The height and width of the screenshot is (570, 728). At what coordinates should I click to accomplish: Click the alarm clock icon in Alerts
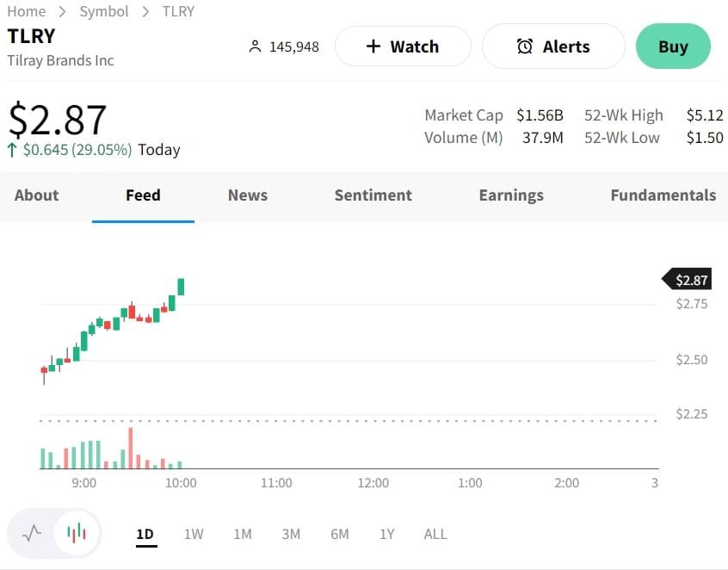[x=524, y=46]
